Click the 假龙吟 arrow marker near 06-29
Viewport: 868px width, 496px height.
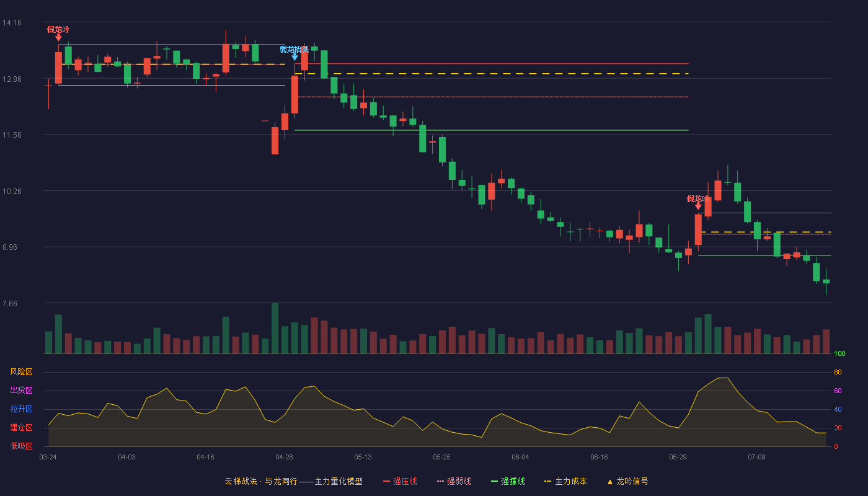[698, 206]
